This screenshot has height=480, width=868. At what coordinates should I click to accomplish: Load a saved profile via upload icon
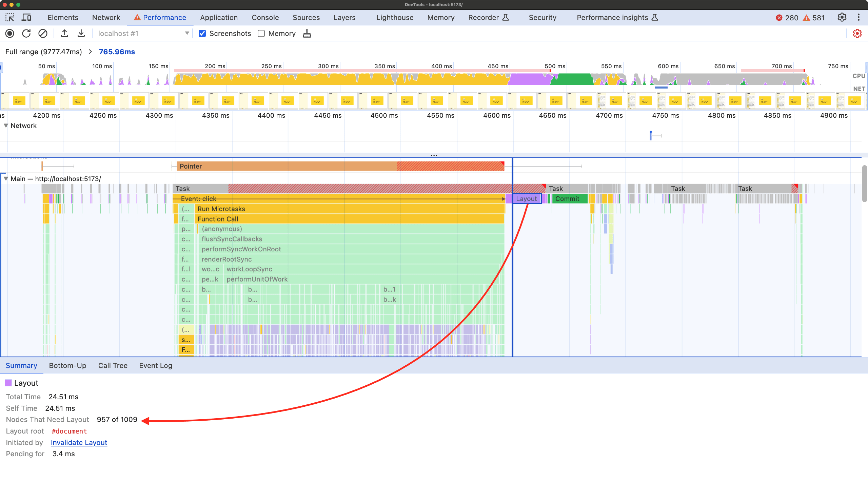click(x=64, y=33)
